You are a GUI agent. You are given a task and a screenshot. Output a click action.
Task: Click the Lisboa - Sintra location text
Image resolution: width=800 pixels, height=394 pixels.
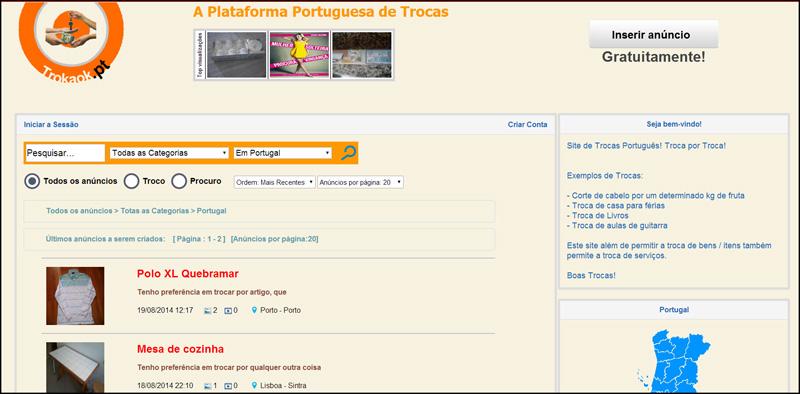coord(283,386)
